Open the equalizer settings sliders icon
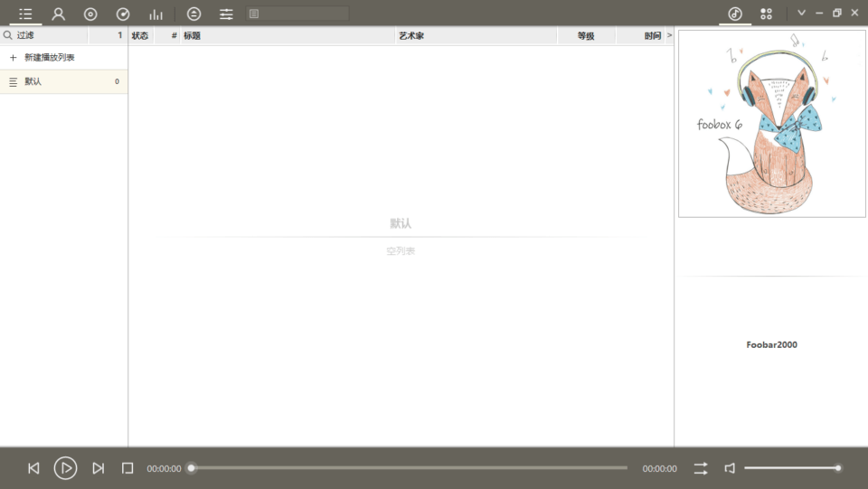 [x=226, y=14]
